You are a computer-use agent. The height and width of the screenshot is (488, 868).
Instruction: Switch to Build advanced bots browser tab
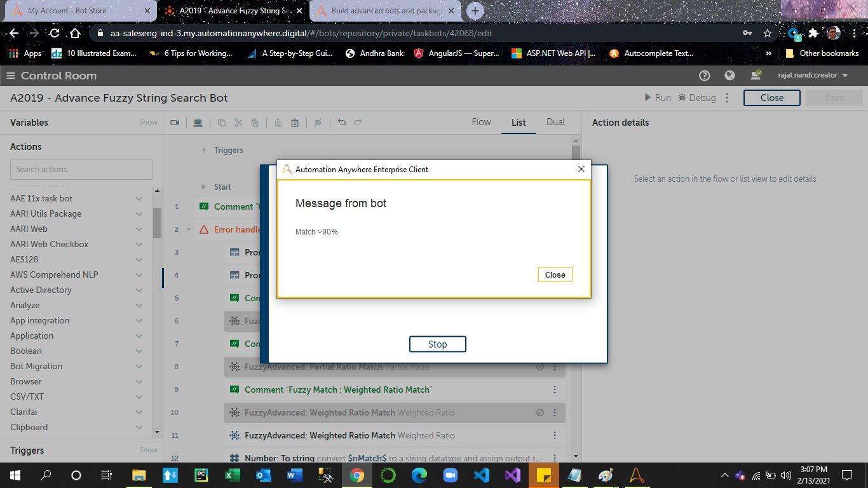click(x=386, y=11)
